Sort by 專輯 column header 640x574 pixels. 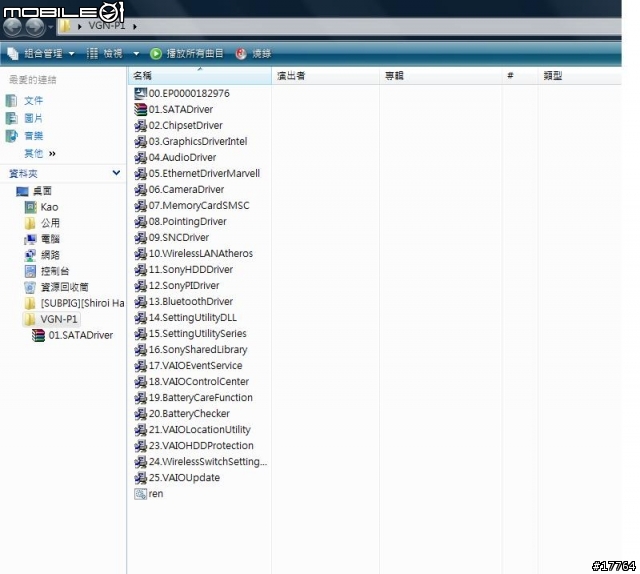click(x=440, y=76)
